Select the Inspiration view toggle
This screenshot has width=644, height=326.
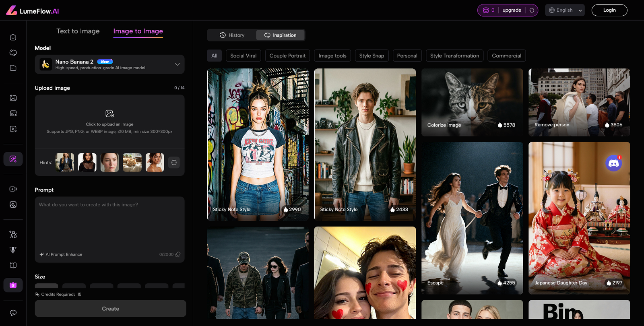pos(280,35)
